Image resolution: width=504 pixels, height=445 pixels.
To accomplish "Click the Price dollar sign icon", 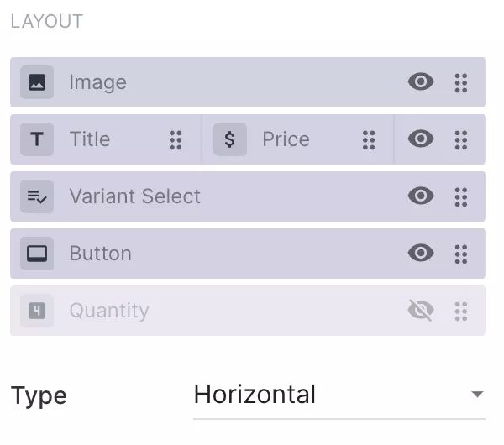I will click(230, 139).
